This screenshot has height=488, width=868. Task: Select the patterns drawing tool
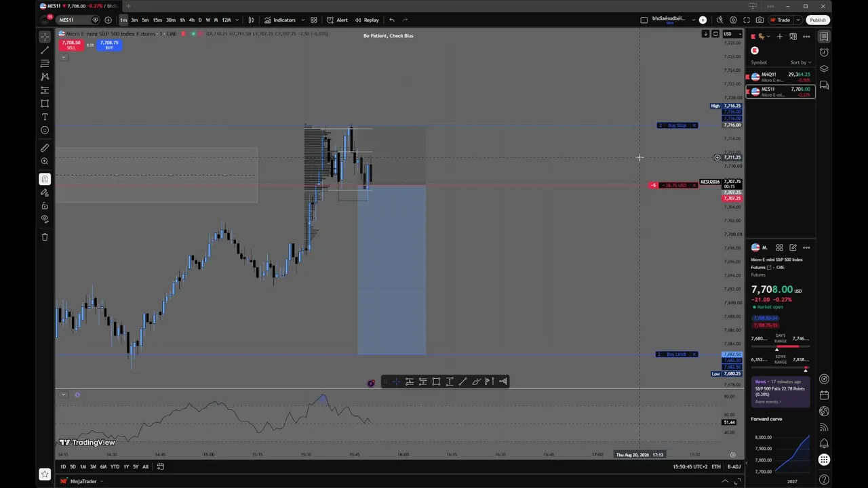[x=45, y=77]
